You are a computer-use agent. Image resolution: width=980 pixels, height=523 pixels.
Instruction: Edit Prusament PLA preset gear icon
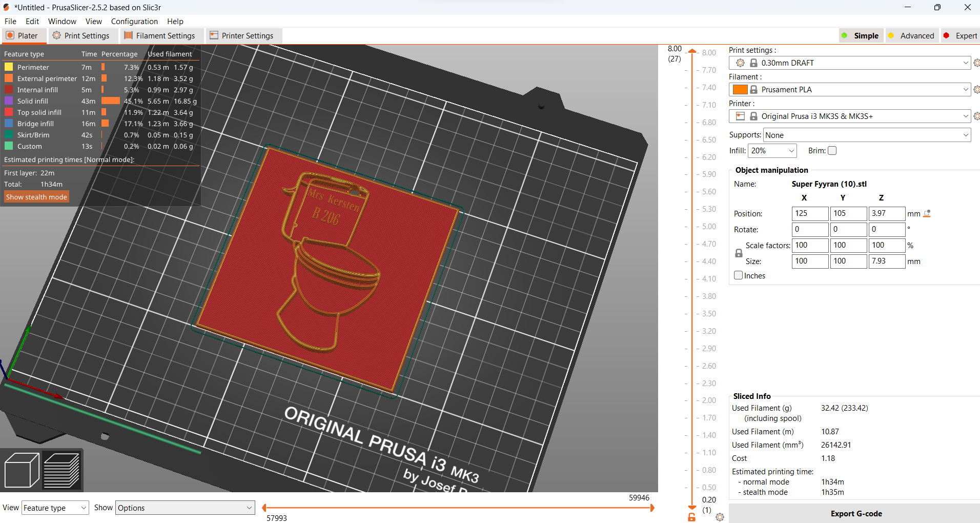976,90
